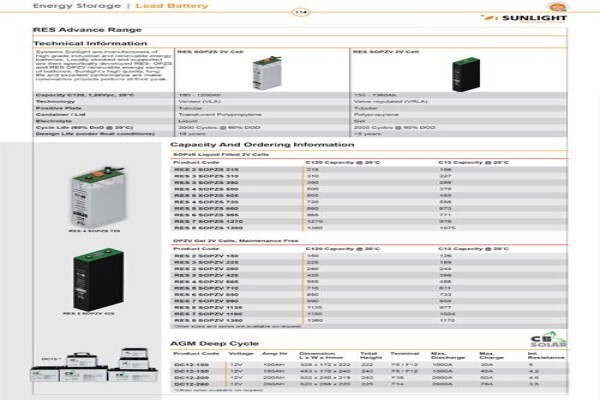Image resolution: width=600 pixels, height=400 pixels.
Task: Click the 'SOPzS Liquid Filled 2V Cells' subheading
Action: tap(221, 155)
